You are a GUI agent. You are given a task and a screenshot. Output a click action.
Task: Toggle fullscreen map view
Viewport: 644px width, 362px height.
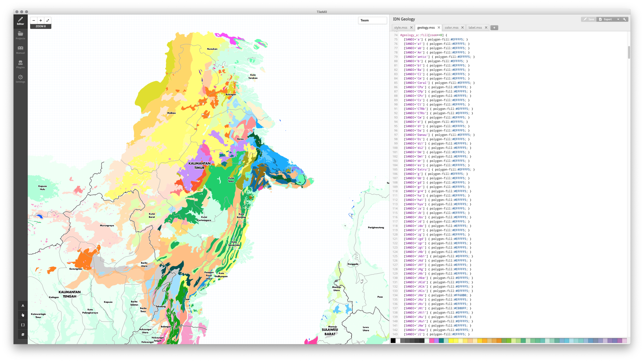[48, 21]
